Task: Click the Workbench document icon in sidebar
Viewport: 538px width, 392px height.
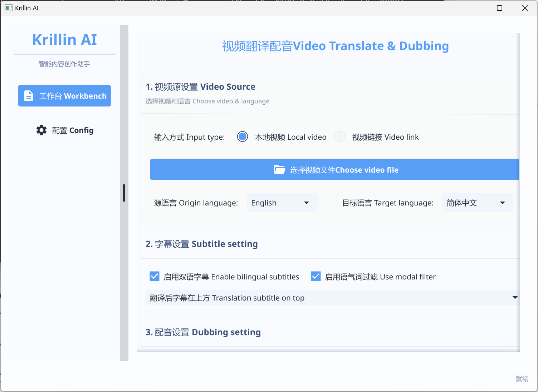Action: click(x=28, y=96)
